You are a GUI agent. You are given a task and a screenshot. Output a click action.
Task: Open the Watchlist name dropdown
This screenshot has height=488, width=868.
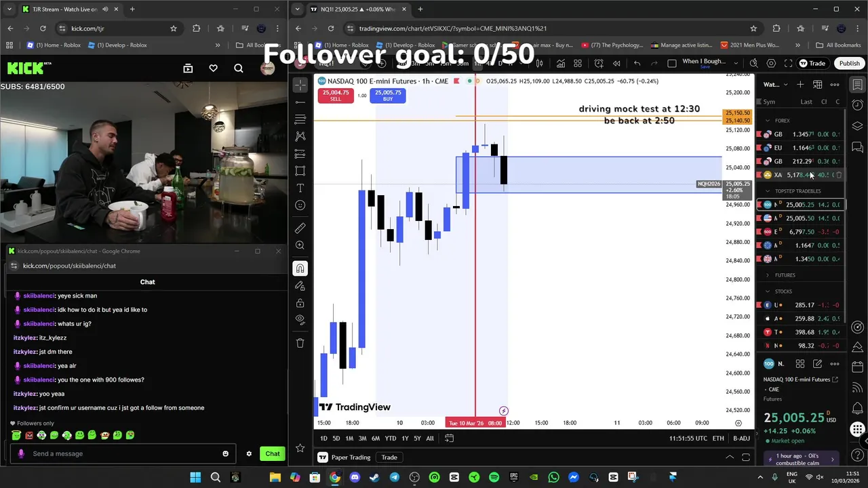[x=776, y=85]
